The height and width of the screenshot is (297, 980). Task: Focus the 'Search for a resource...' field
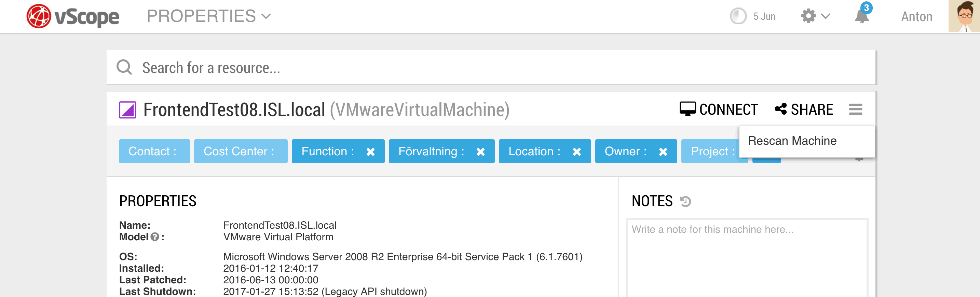click(491, 67)
